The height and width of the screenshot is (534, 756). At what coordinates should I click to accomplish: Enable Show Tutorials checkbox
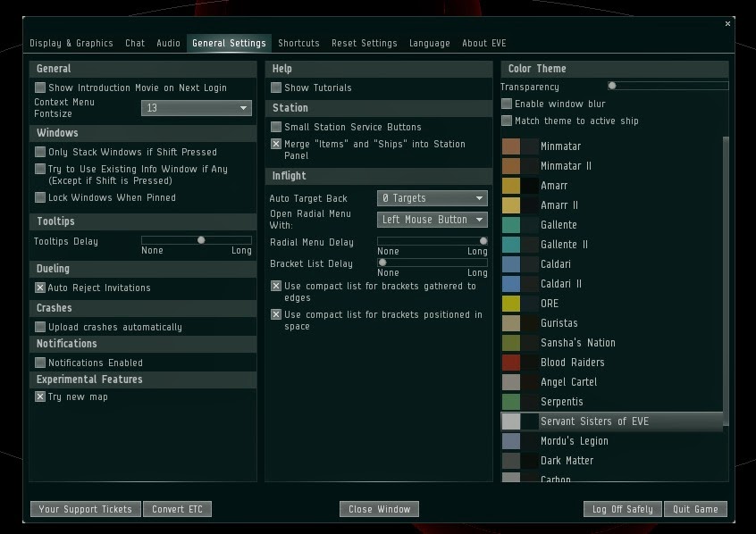pyautogui.click(x=276, y=88)
